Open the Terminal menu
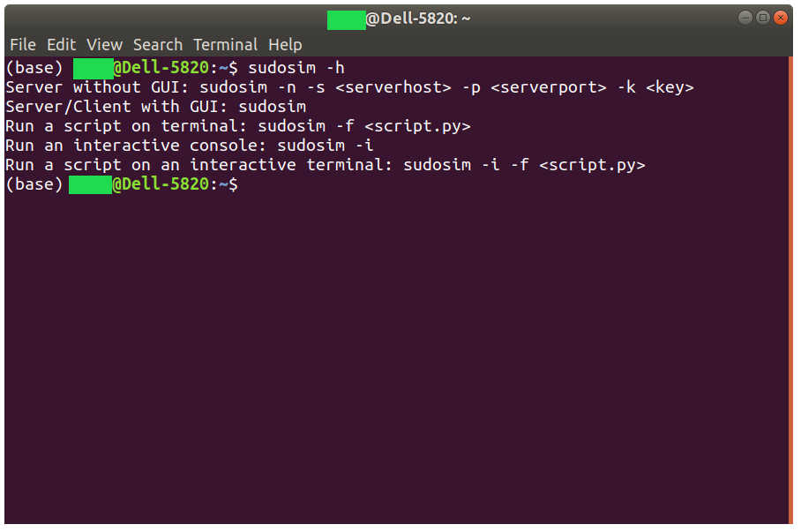Viewport: 801px width, 532px height. point(225,44)
